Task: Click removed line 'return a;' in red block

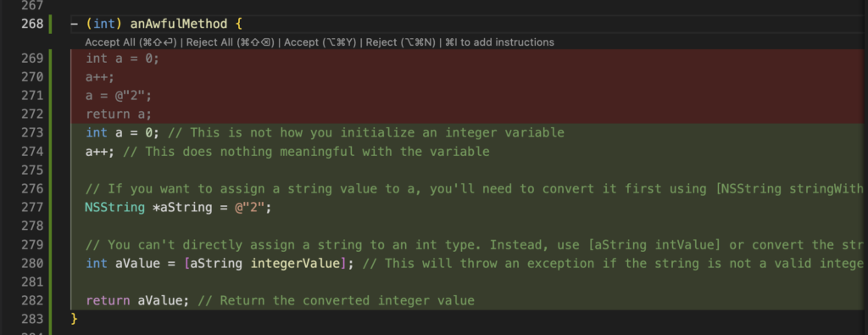Action: [x=119, y=114]
